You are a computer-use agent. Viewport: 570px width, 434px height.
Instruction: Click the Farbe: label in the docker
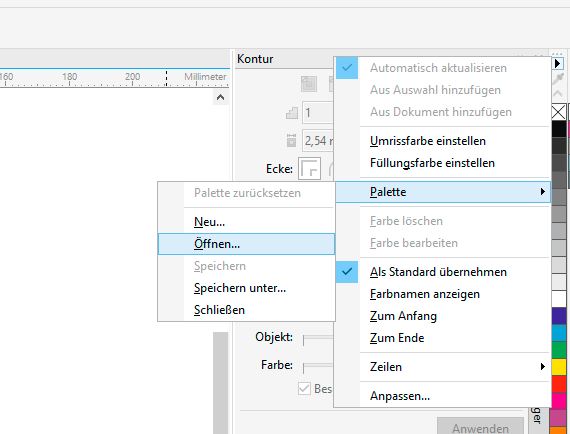click(x=277, y=365)
